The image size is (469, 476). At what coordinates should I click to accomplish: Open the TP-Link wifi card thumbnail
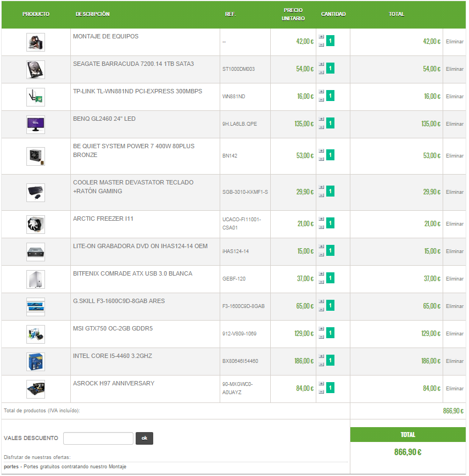pyautogui.click(x=36, y=97)
